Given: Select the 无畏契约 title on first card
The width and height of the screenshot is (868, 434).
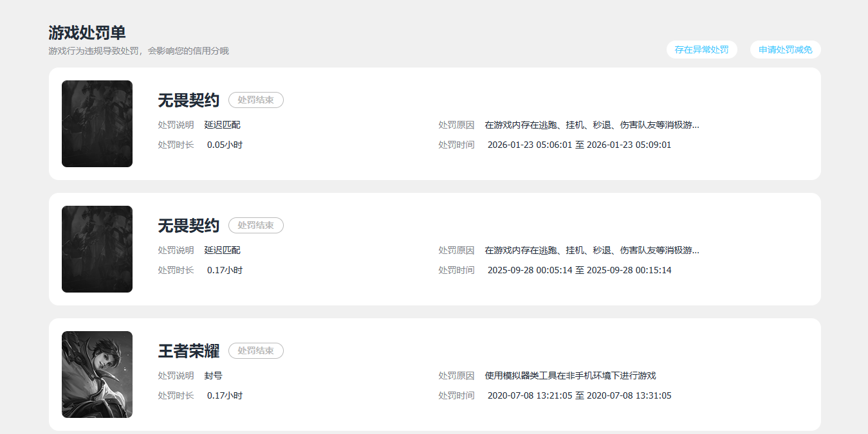Looking at the screenshot, I should (187, 100).
